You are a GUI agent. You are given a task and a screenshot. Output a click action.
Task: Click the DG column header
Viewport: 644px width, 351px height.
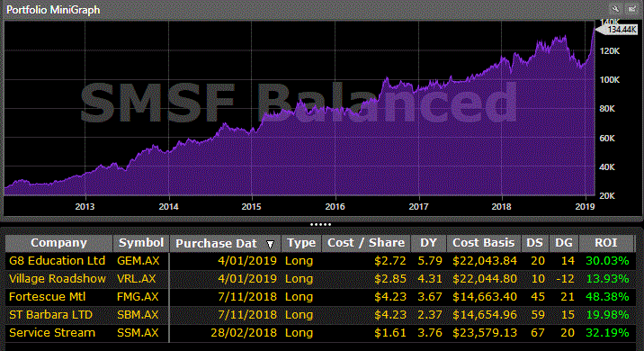[564, 243]
